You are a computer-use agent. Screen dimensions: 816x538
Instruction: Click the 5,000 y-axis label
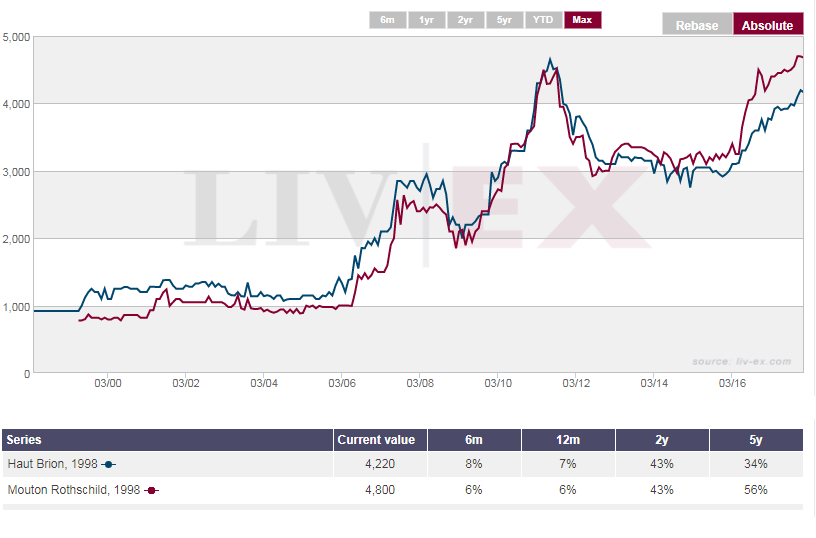[16, 37]
